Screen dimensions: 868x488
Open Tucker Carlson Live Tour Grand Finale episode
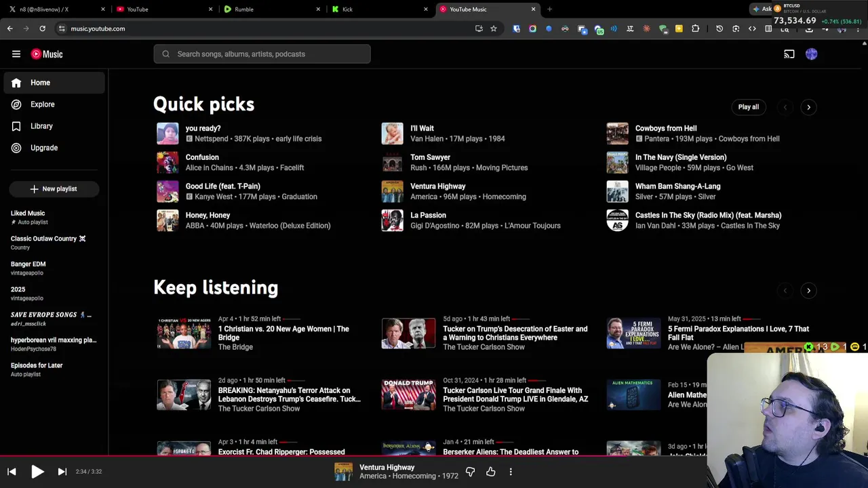click(x=515, y=395)
